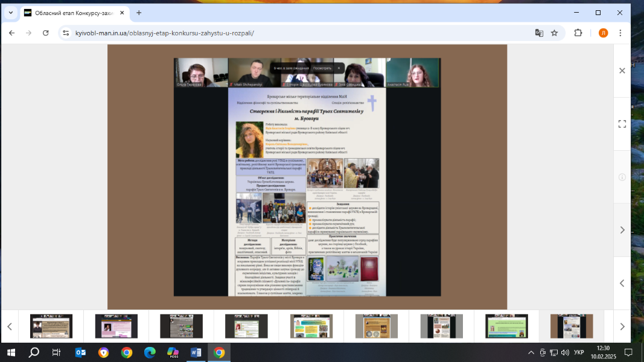
Task: Select the pink poster thumbnail
Action: [116, 326]
